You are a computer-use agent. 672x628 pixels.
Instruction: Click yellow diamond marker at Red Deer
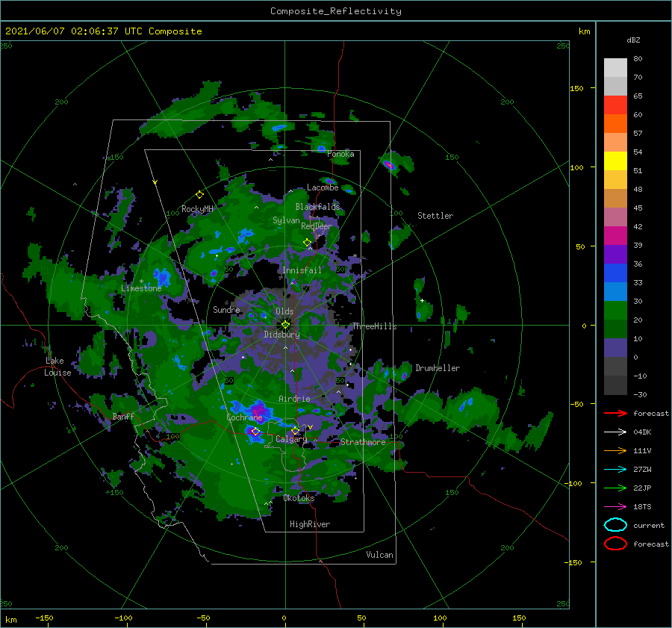[308, 243]
